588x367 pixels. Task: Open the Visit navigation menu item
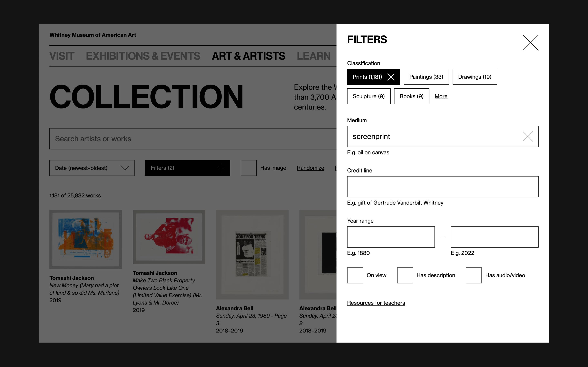coord(62,56)
